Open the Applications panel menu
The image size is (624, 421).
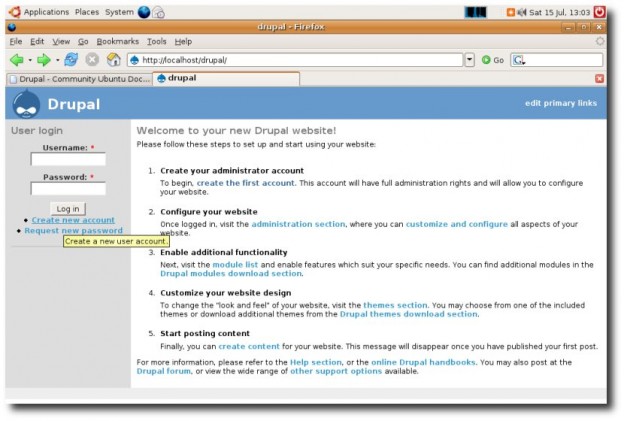[x=46, y=12]
